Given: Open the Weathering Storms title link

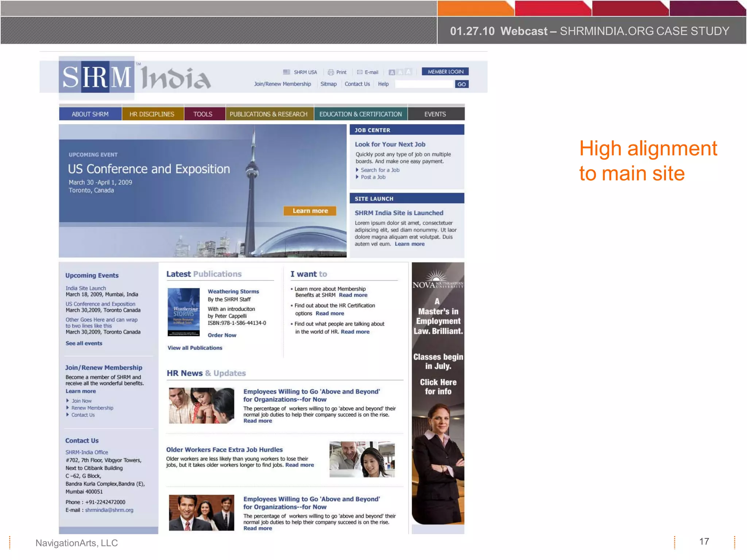Looking at the screenshot, I should [x=233, y=291].
